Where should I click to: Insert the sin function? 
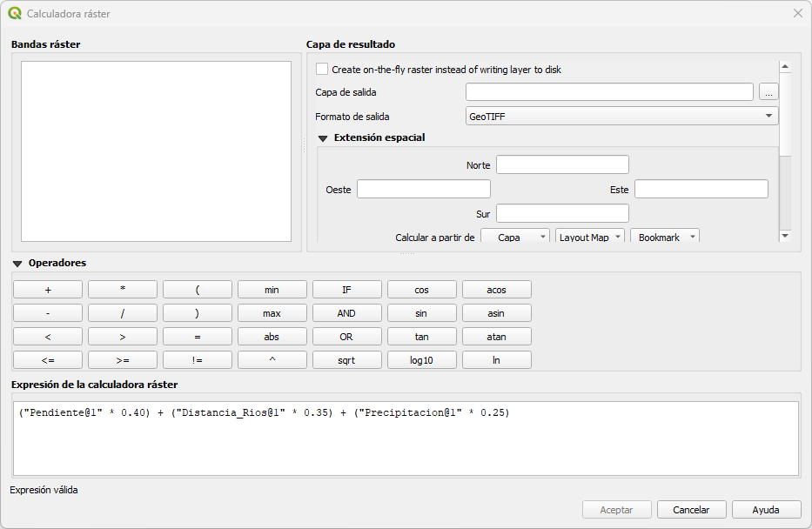(x=422, y=313)
